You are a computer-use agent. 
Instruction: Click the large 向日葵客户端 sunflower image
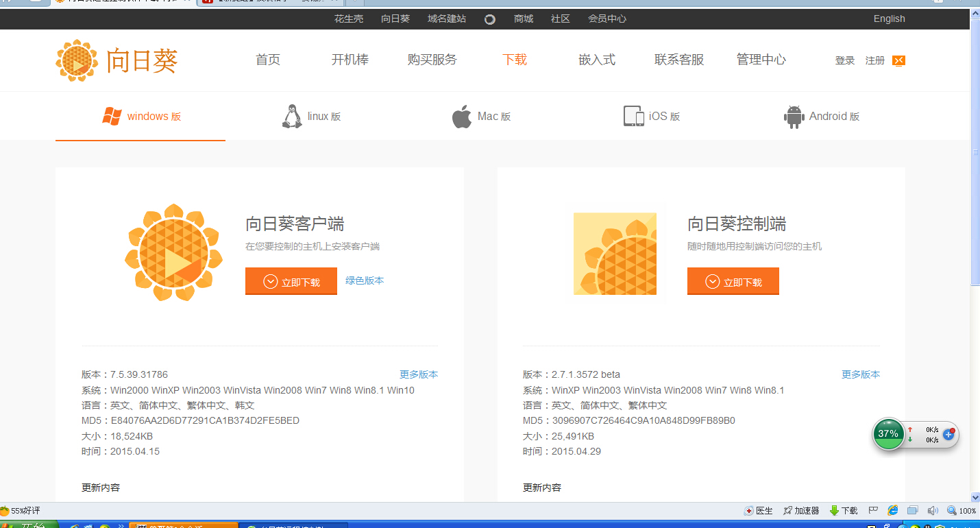[x=173, y=252]
